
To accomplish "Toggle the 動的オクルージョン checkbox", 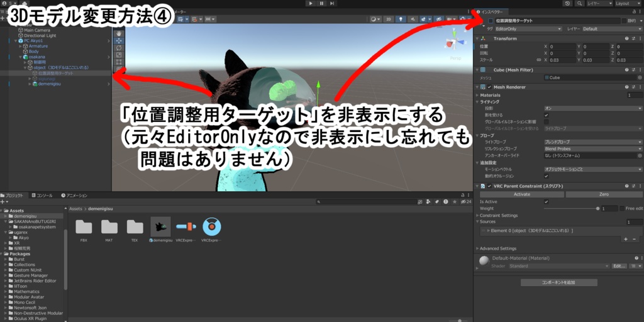I will click(547, 176).
